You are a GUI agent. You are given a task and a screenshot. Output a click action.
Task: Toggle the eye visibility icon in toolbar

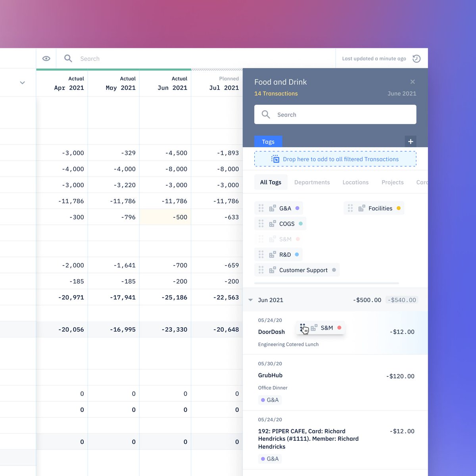pos(46,58)
